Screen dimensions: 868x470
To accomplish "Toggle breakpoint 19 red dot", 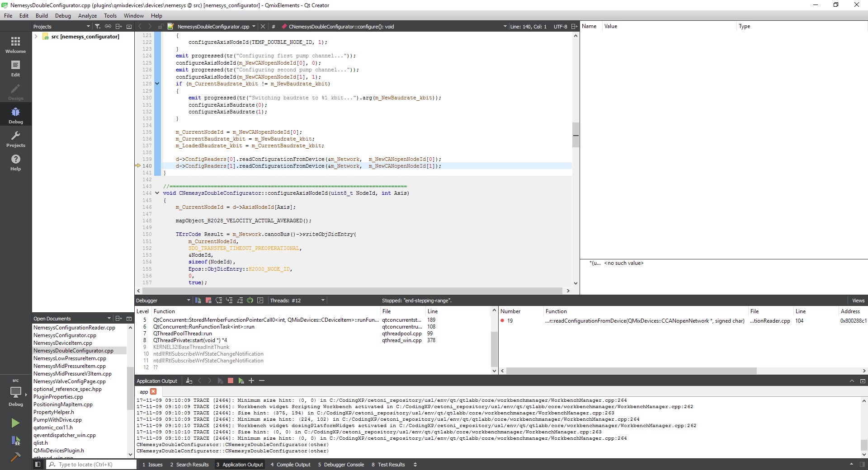I will [x=502, y=321].
